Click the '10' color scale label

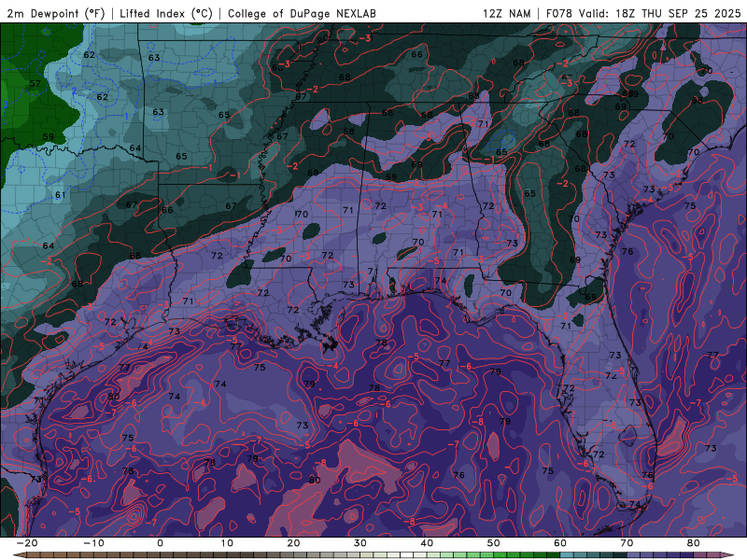pos(227,543)
